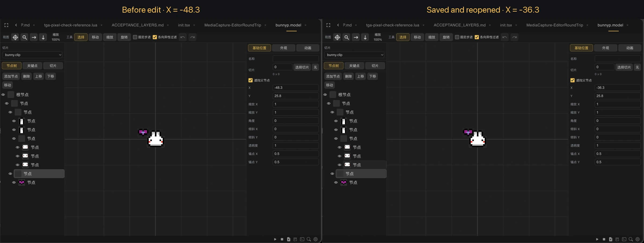Screen dimensions: 644x243
Task: Enable 固定步进 checkbox in the left window
Action: [135, 37]
